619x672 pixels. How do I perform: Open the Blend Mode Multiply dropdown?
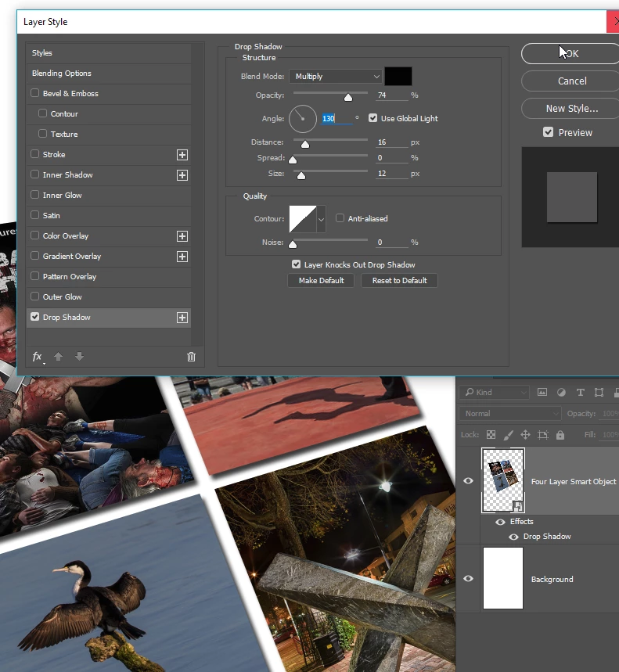coord(335,77)
